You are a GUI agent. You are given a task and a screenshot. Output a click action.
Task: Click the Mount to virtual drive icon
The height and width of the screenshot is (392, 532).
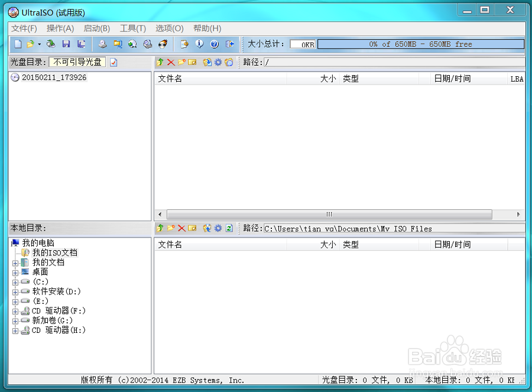click(x=148, y=44)
